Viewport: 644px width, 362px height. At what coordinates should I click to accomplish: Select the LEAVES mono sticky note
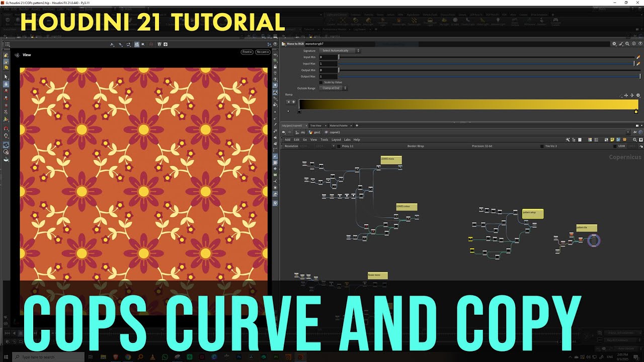(x=391, y=160)
